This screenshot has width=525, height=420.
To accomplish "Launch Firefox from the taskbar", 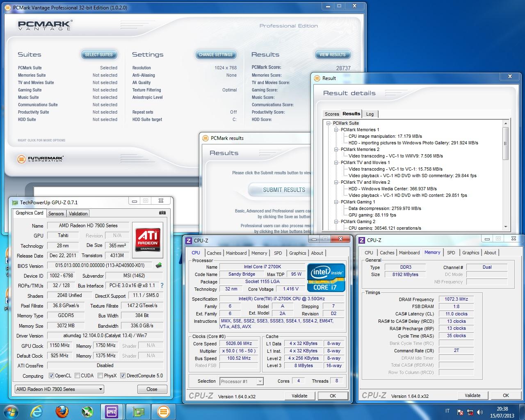I will click(x=62, y=411).
